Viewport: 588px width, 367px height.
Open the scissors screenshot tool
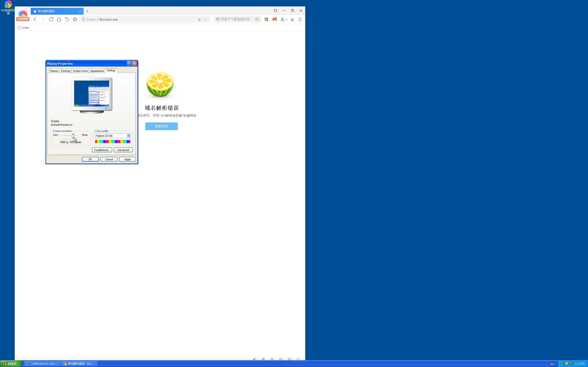point(282,19)
